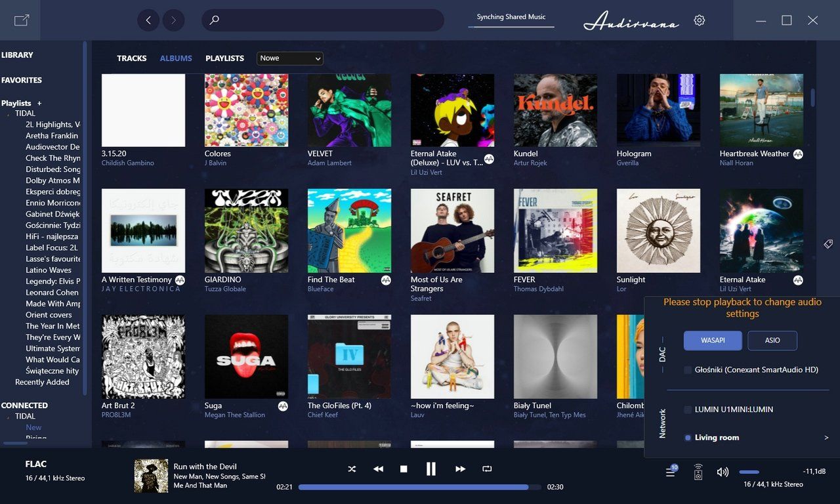
Task: Select Living room network device
Action: pos(688,438)
